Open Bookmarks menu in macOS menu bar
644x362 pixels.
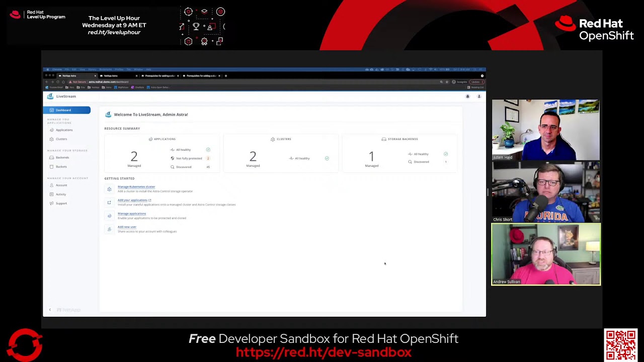point(106,69)
